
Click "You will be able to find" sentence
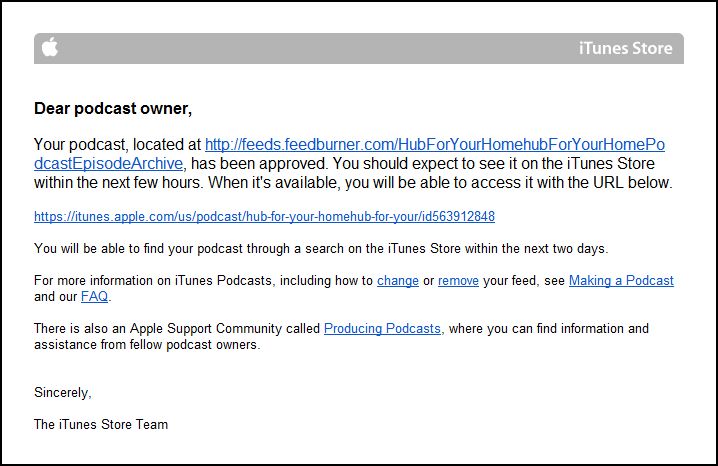click(110, 248)
